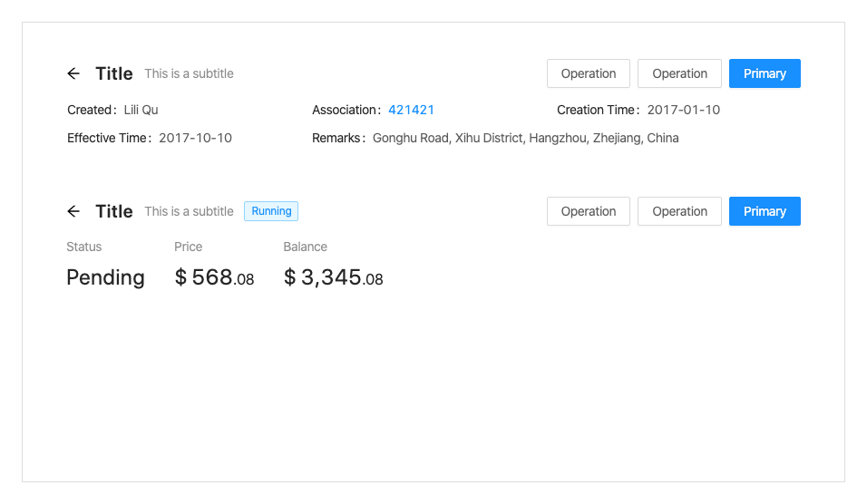Click the Balance statistic $3,345.08
This screenshot has height=504, width=867.
[x=333, y=277]
